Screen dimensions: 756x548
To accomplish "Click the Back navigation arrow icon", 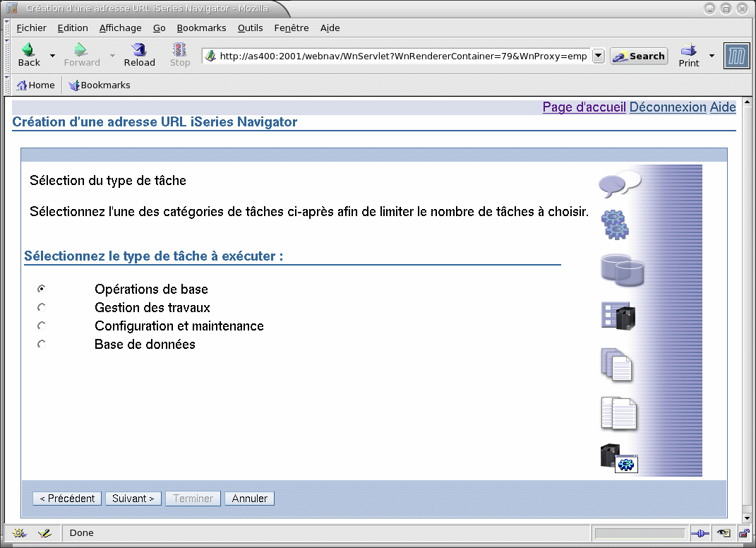I will tap(28, 49).
